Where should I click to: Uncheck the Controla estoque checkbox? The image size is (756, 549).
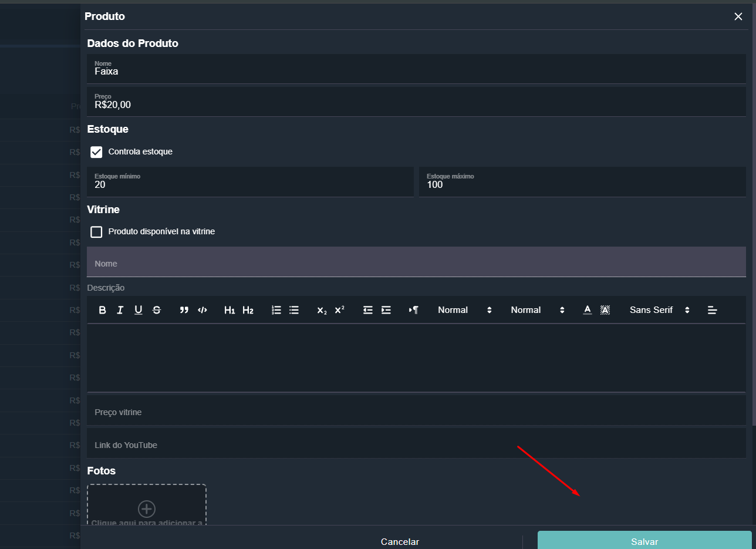click(96, 152)
